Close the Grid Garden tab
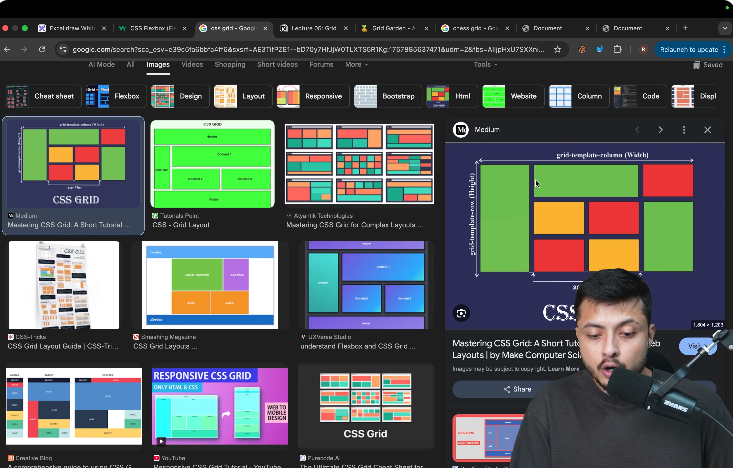 click(426, 28)
